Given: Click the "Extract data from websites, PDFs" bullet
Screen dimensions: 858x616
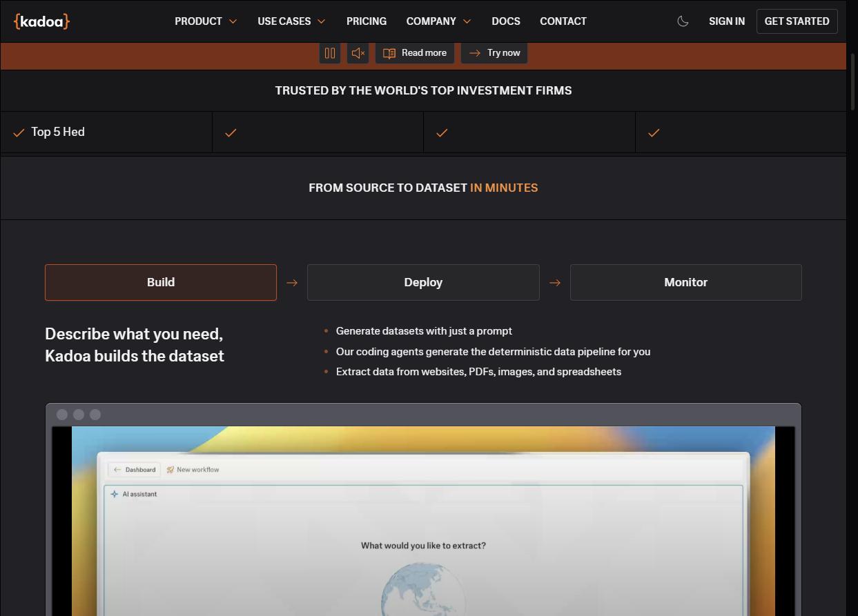Looking at the screenshot, I should coord(478,372).
